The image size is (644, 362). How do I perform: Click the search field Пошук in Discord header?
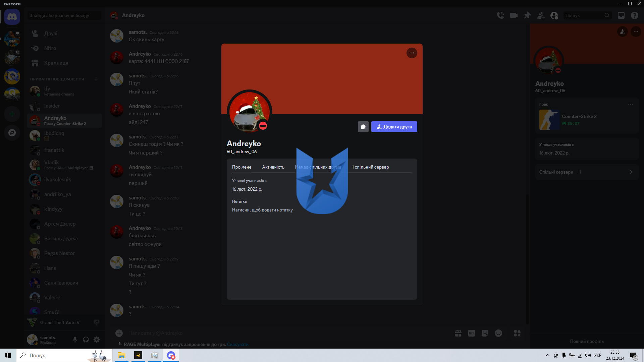pyautogui.click(x=587, y=15)
